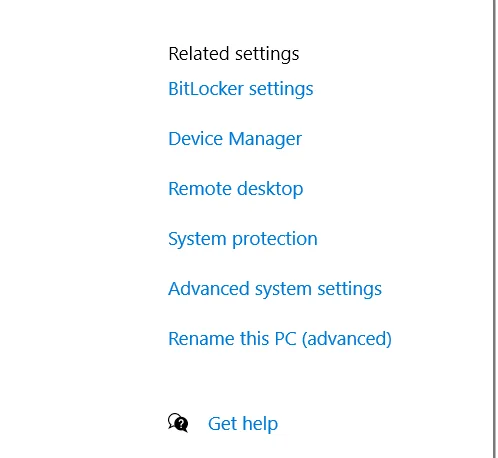Image resolution: width=498 pixels, height=458 pixels.
Task: Open the System protection link
Action: [243, 239]
